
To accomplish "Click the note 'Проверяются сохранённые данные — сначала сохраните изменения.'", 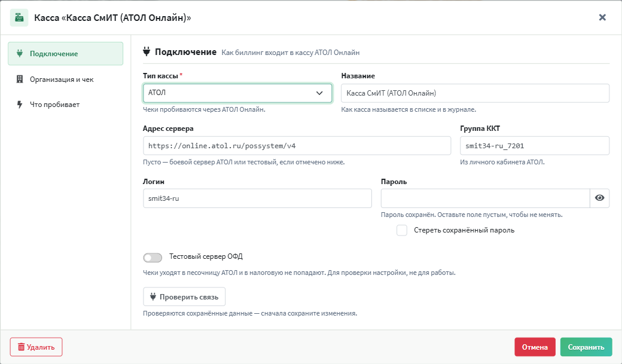I will pyautogui.click(x=250, y=313).
